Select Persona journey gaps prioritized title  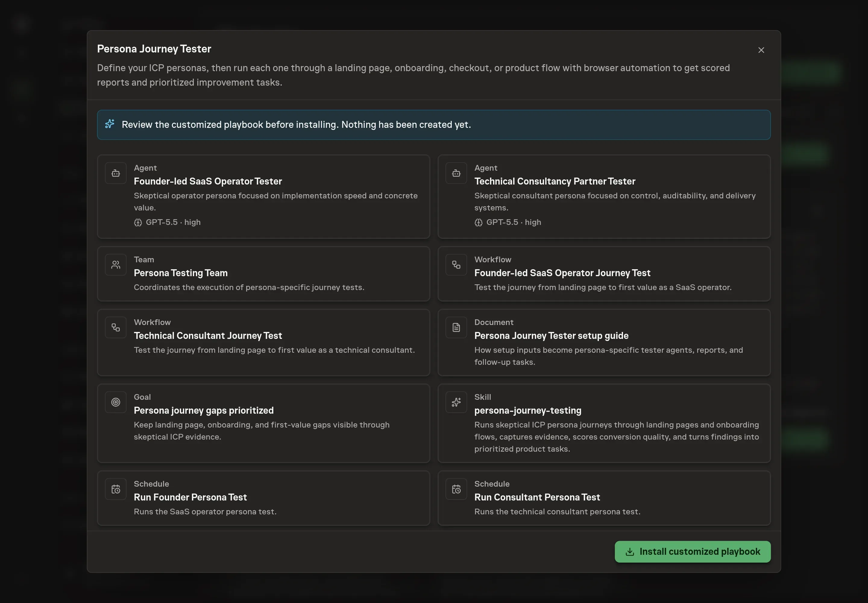click(x=204, y=410)
